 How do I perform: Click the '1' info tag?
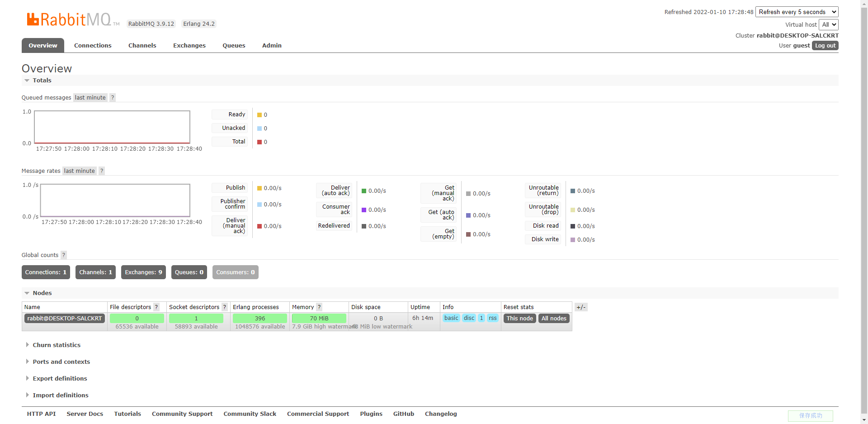481,318
